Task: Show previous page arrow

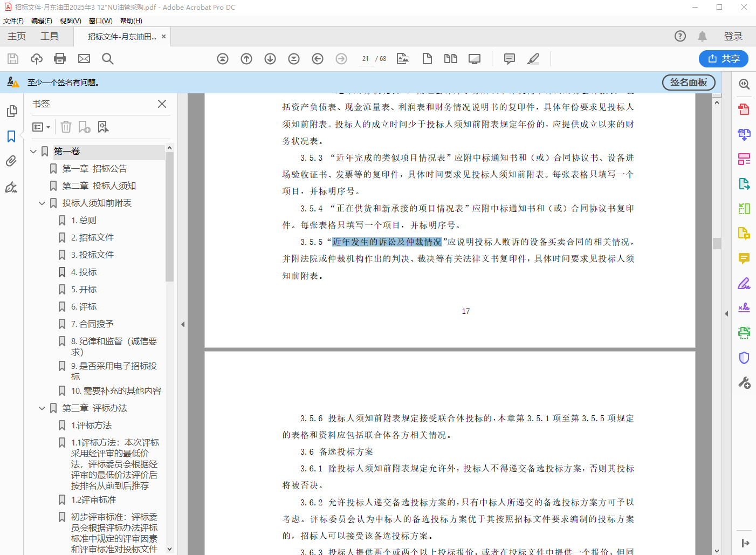Action: (x=246, y=59)
